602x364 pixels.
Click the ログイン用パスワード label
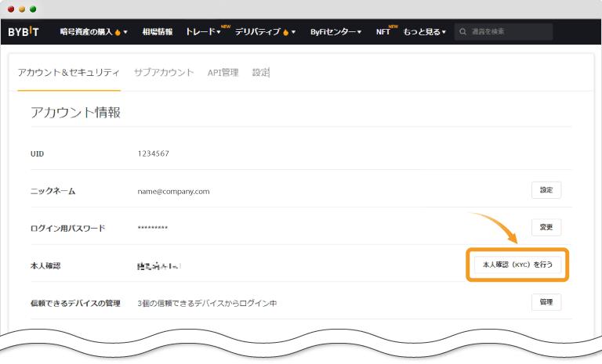68,229
